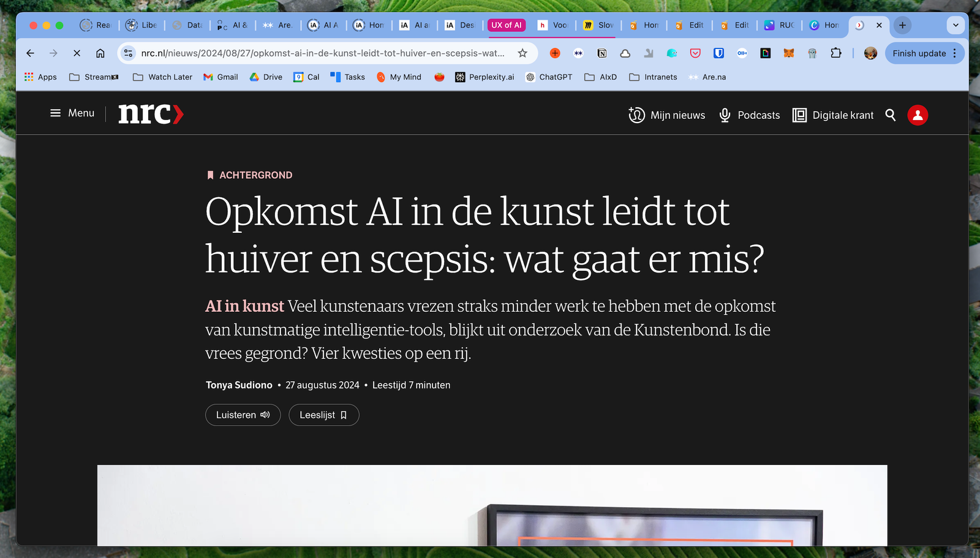Open the Pocket extension icon
Image resolution: width=980 pixels, height=558 pixels.
[x=695, y=53]
